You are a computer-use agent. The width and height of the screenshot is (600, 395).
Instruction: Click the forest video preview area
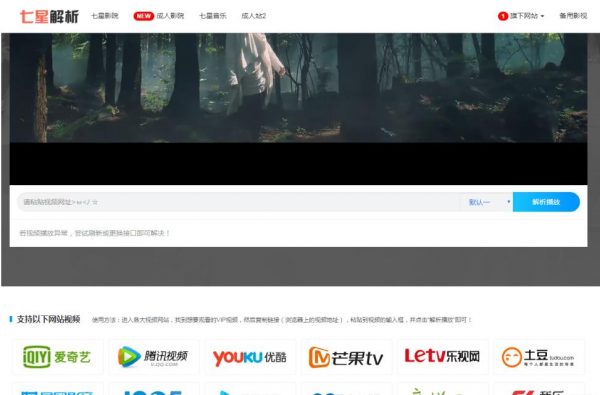click(x=298, y=88)
